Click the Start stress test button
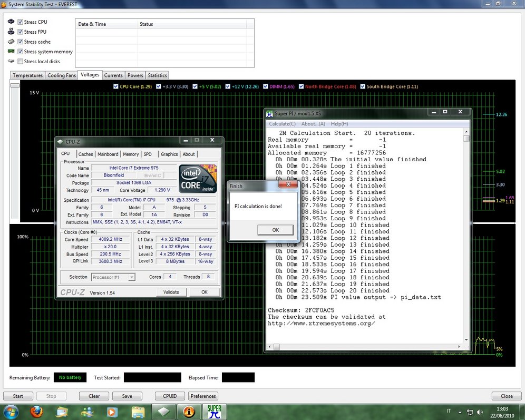The image size is (525, 420). point(18,396)
